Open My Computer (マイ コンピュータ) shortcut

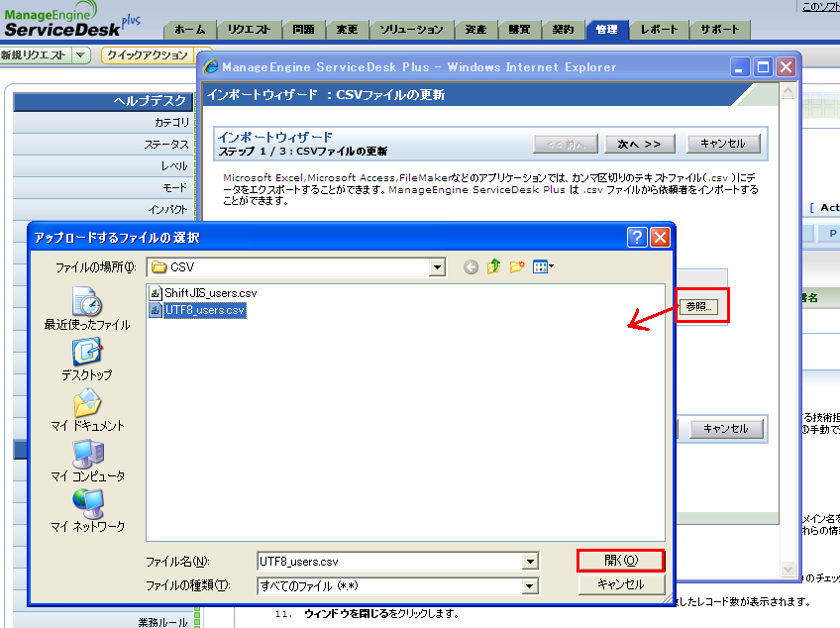click(x=87, y=460)
